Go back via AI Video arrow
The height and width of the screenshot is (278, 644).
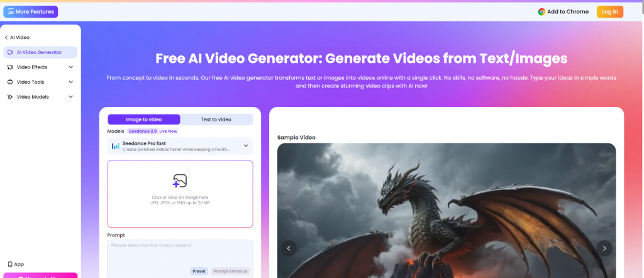pos(6,37)
